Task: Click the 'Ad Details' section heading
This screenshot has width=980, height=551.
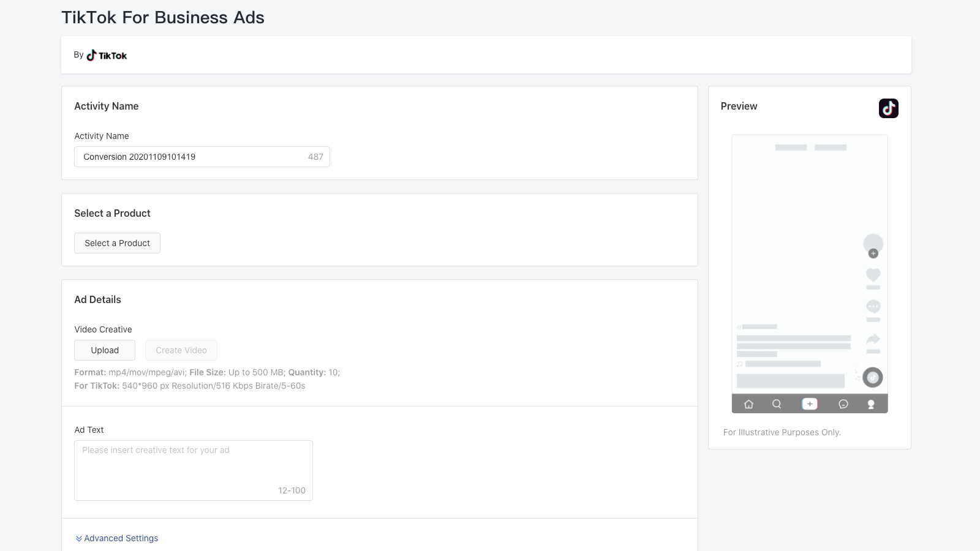Action: (x=97, y=299)
